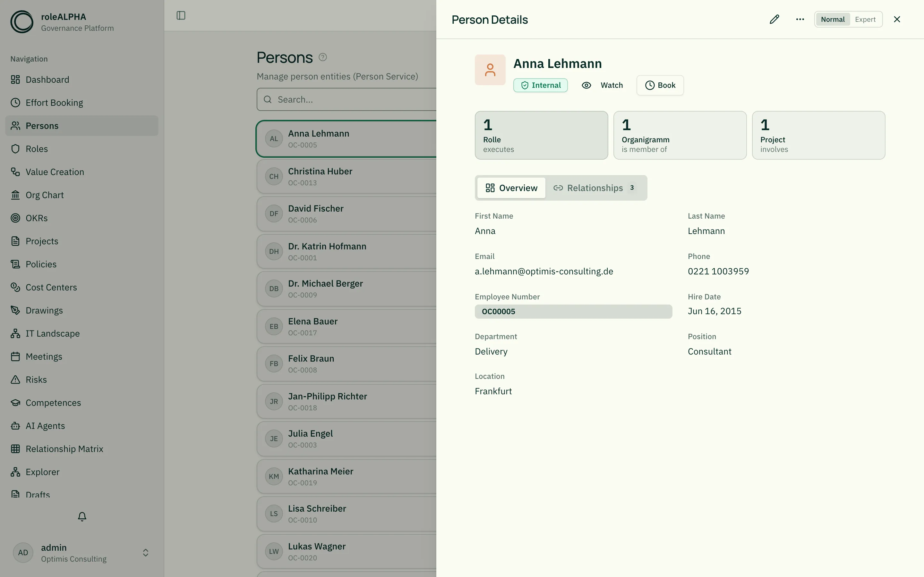Viewport: 924px width, 577px height.
Task: Click the help icon beside Persons heading
Action: (x=323, y=57)
